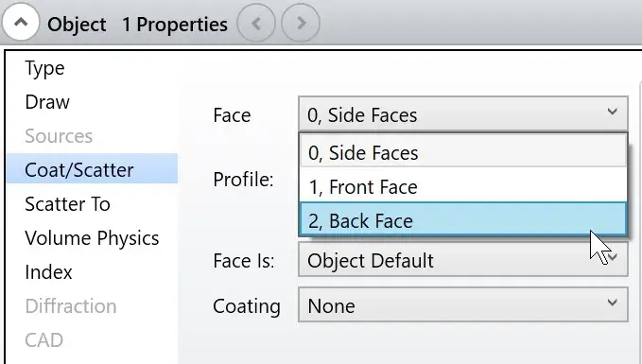Close the Face dropdown via its arrow

point(612,112)
